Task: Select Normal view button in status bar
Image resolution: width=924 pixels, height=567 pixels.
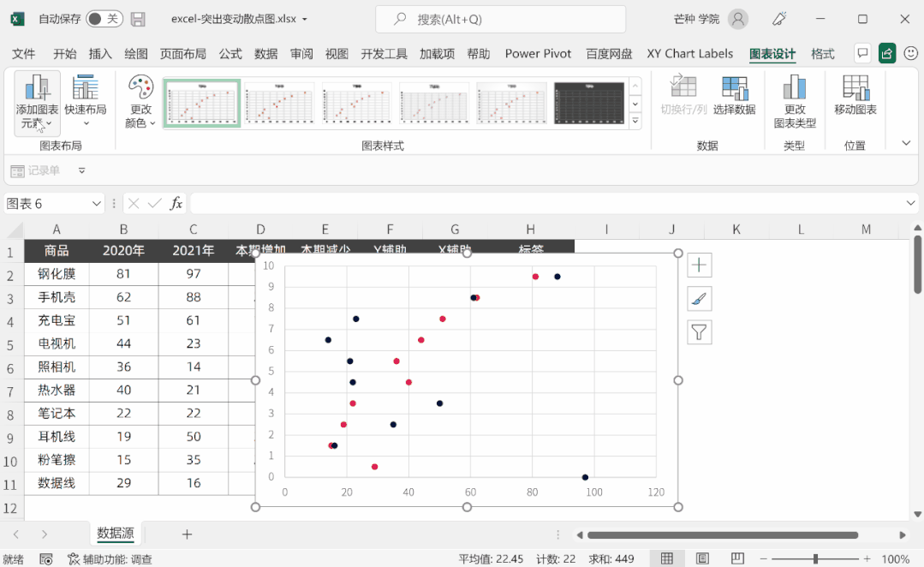Action: pos(666,558)
